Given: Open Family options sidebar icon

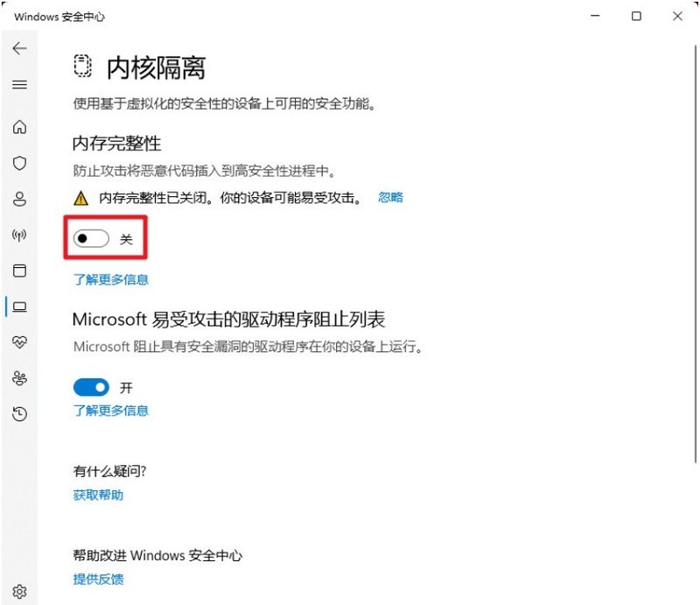Looking at the screenshot, I should pyautogui.click(x=19, y=378).
